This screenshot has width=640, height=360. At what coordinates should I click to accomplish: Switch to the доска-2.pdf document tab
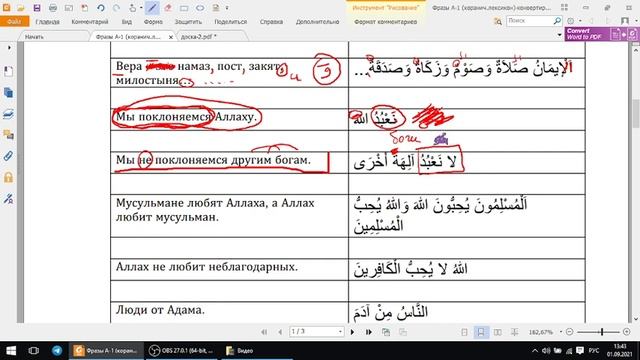[198, 37]
